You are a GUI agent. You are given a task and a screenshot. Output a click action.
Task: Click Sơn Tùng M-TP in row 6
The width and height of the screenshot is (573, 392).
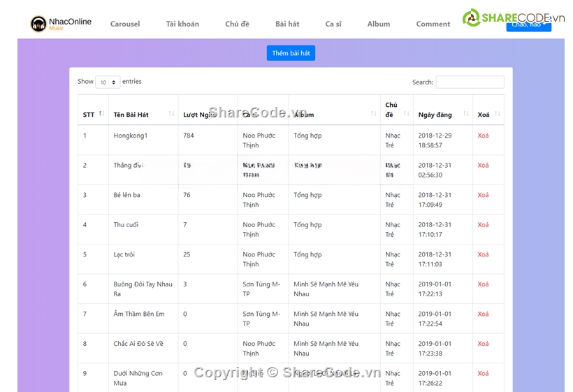click(x=261, y=289)
